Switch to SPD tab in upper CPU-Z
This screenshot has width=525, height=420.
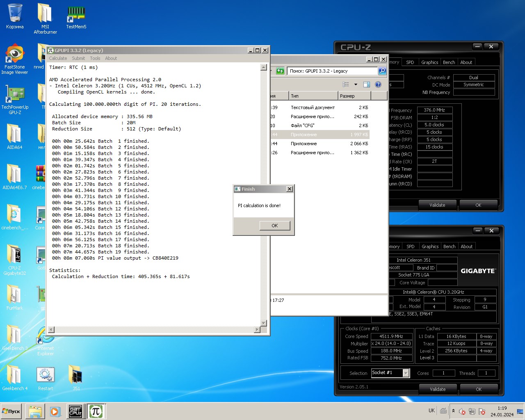(410, 62)
